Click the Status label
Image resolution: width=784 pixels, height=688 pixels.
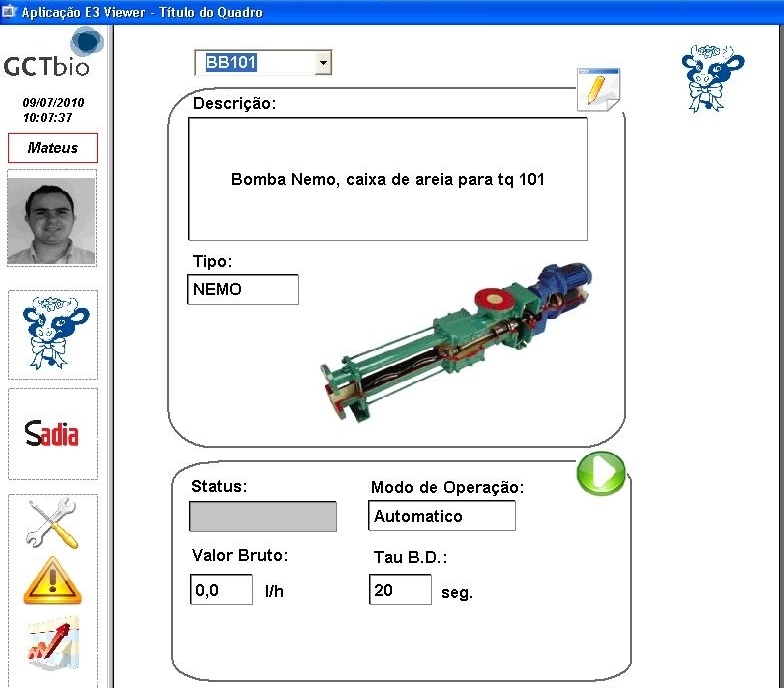(219, 486)
